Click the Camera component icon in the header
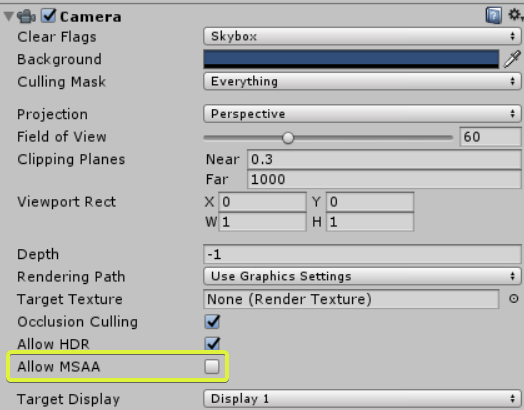 pos(27,16)
